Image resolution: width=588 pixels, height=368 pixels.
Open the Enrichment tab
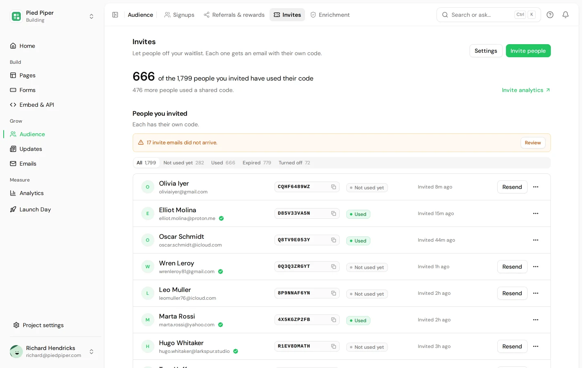click(330, 15)
